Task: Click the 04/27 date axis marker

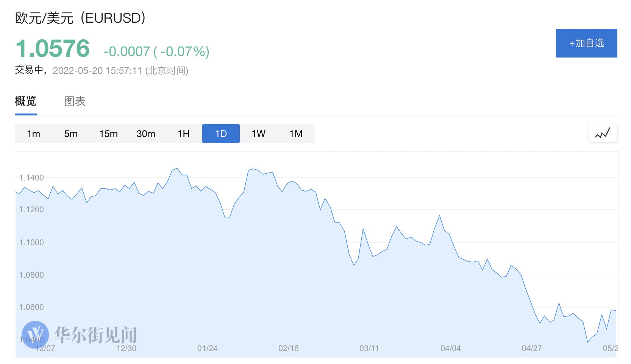Action: 532,348
